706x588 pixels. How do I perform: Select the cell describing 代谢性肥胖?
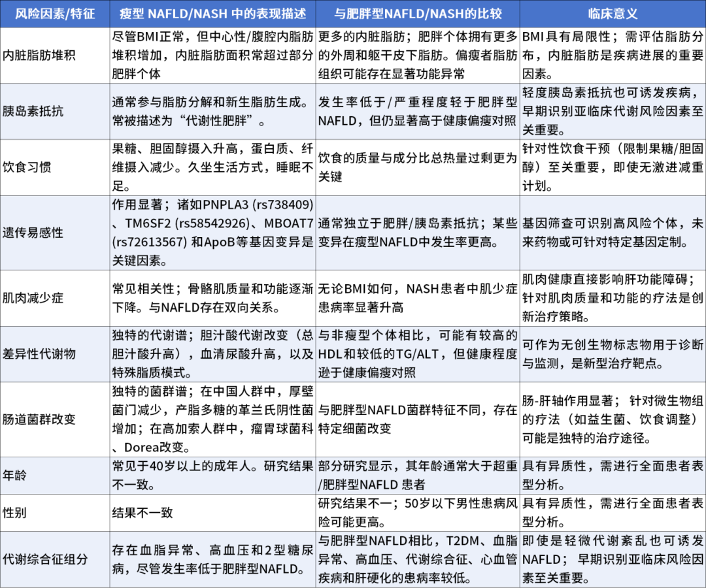[x=213, y=111]
